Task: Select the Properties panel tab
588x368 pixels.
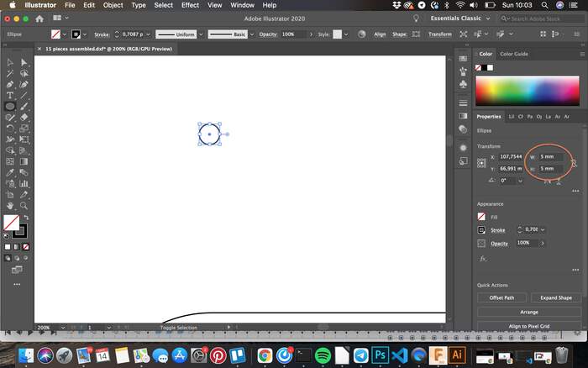Action: 489,117
